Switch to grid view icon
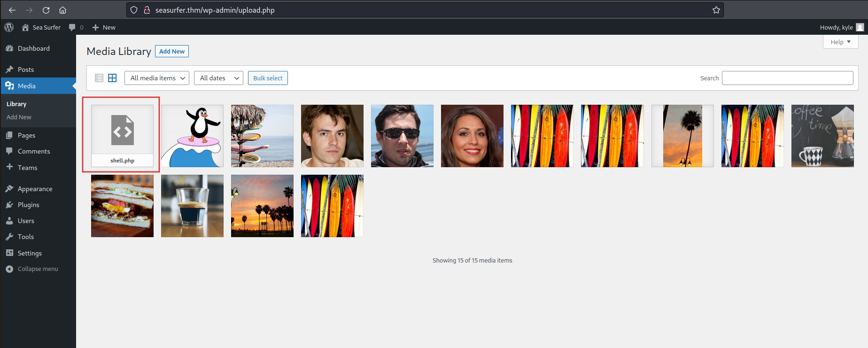 pyautogui.click(x=112, y=78)
